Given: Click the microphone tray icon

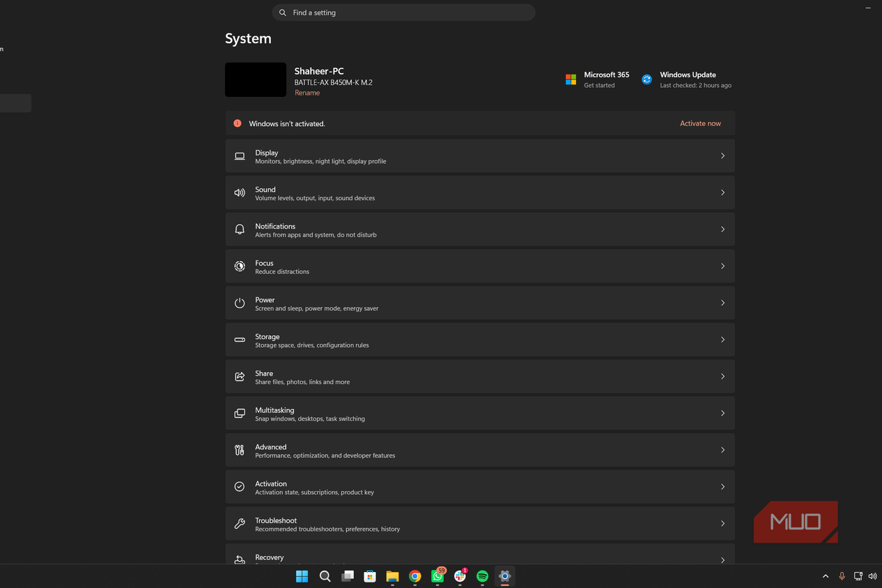Looking at the screenshot, I should pyautogui.click(x=842, y=576).
